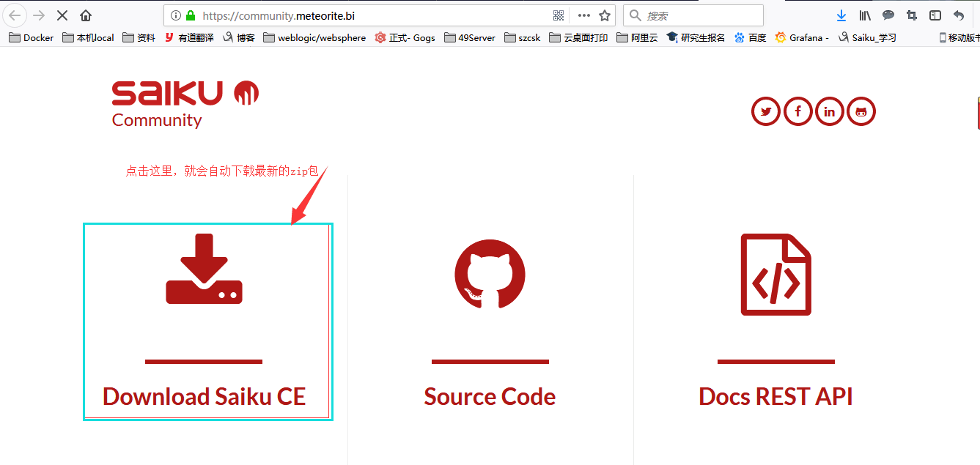Open the page actions three-dot menu
Screen dimensions: 980x465
pyautogui.click(x=583, y=15)
